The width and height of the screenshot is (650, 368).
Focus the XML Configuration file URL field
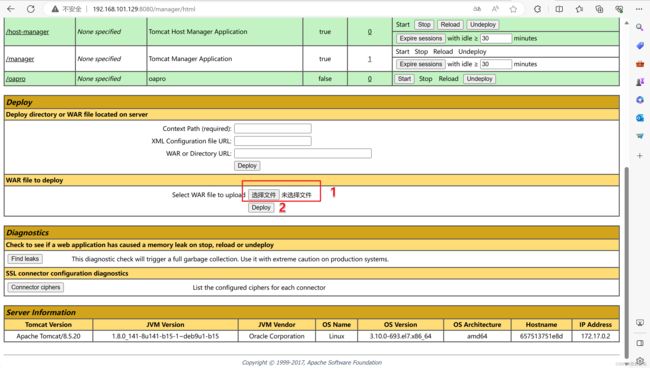(273, 141)
